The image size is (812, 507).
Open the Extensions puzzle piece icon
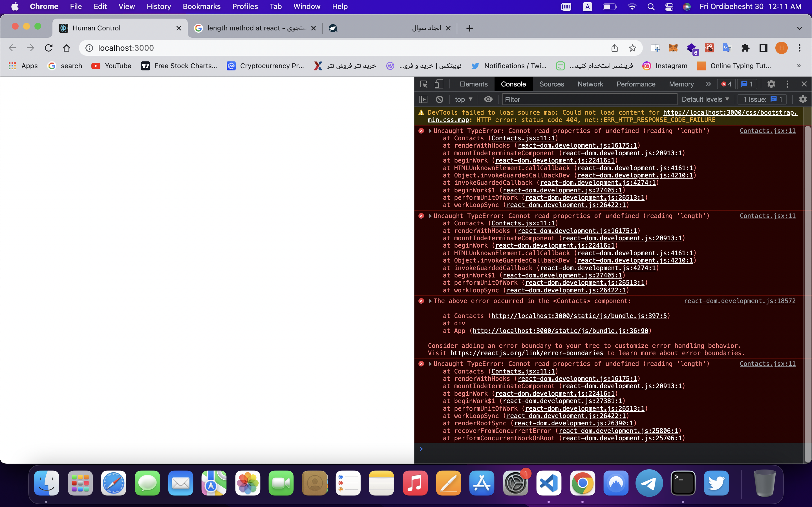745,48
